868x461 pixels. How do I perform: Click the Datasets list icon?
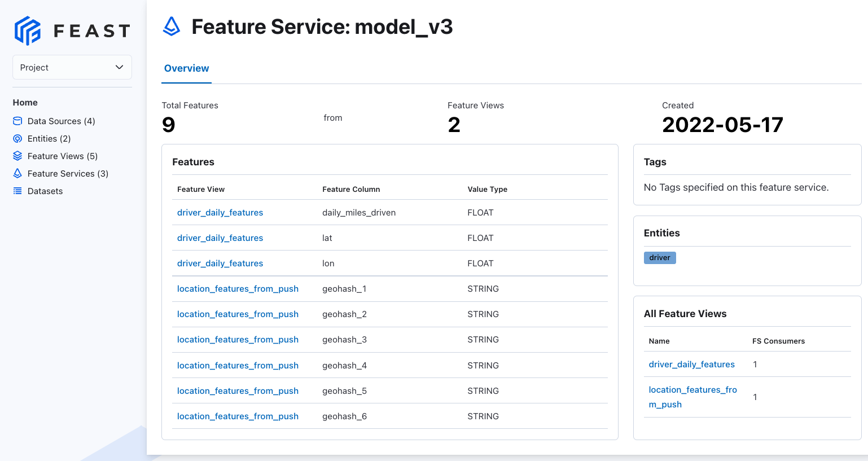click(x=17, y=191)
